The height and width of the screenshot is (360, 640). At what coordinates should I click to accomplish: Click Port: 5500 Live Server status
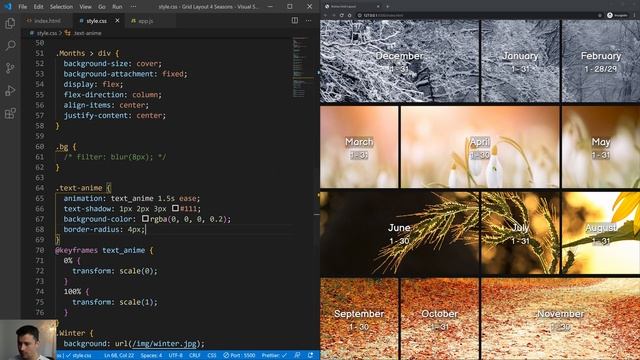[239, 355]
